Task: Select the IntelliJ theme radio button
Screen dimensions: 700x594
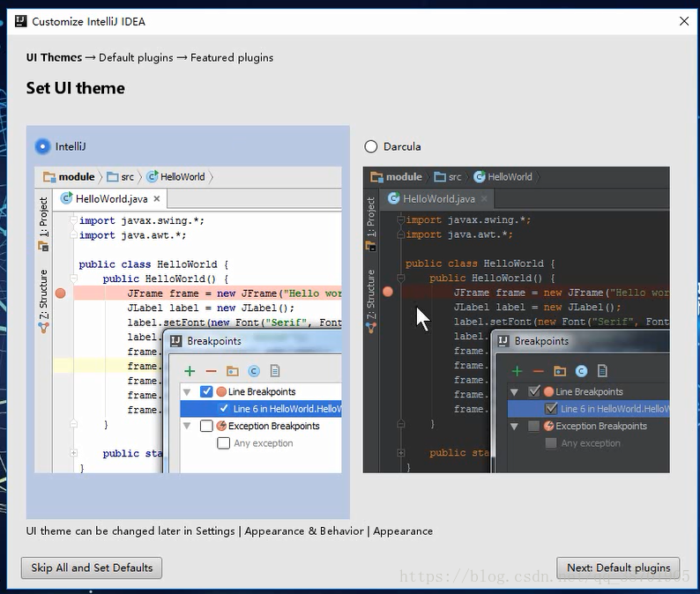Action: point(43,146)
